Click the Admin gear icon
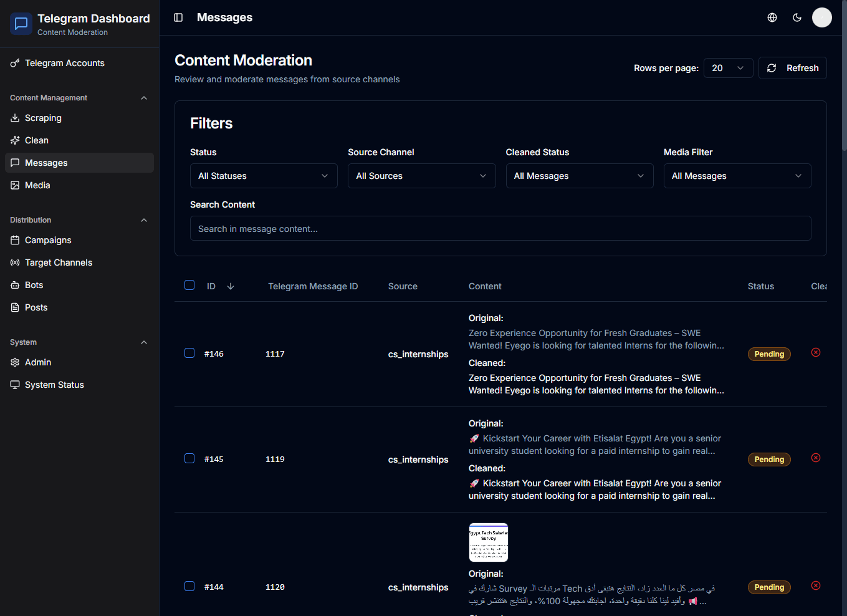The height and width of the screenshot is (616, 847). [15, 362]
